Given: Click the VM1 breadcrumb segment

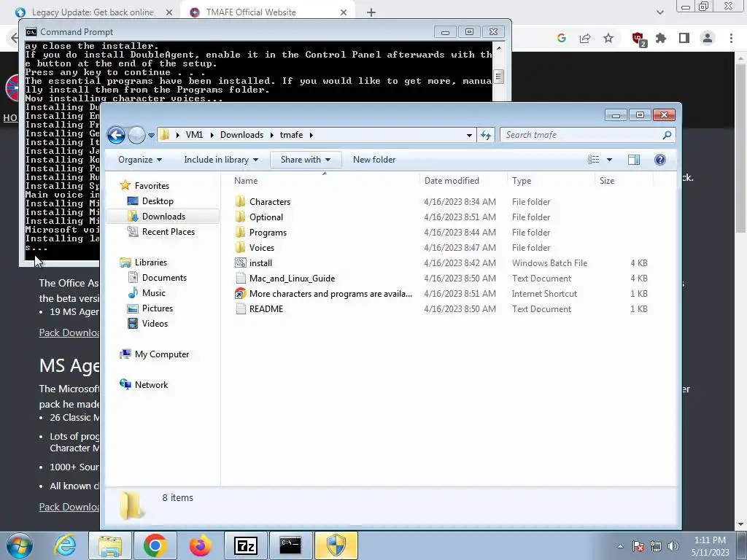Looking at the screenshot, I should (x=194, y=135).
